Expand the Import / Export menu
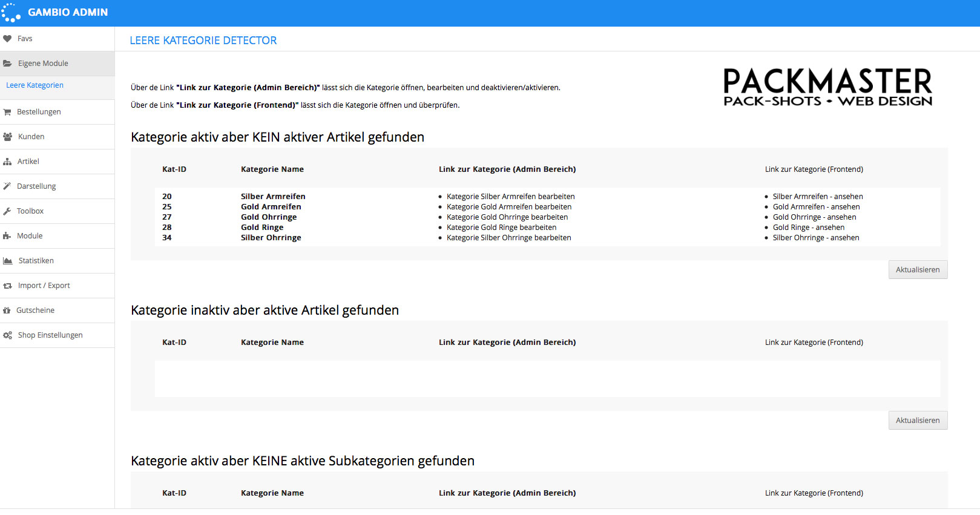This screenshot has width=980, height=515. pos(44,286)
